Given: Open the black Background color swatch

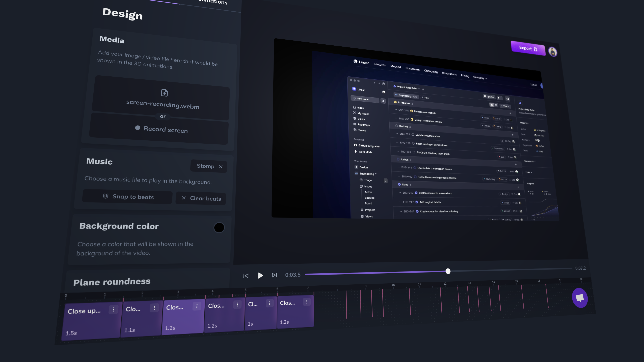Looking at the screenshot, I should 219,227.
